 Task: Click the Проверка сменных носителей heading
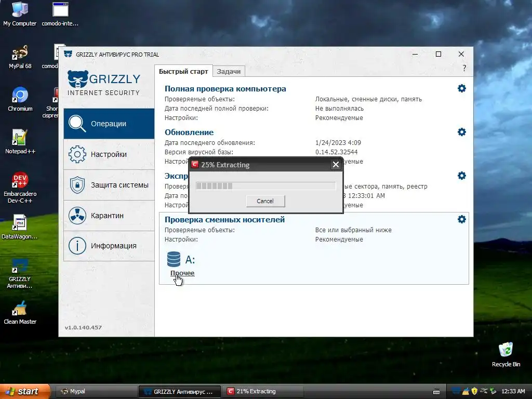(x=224, y=220)
